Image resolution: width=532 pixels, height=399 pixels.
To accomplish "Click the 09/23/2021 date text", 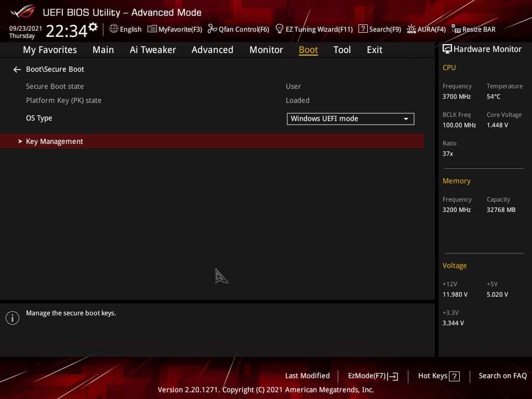I will [x=25, y=29].
